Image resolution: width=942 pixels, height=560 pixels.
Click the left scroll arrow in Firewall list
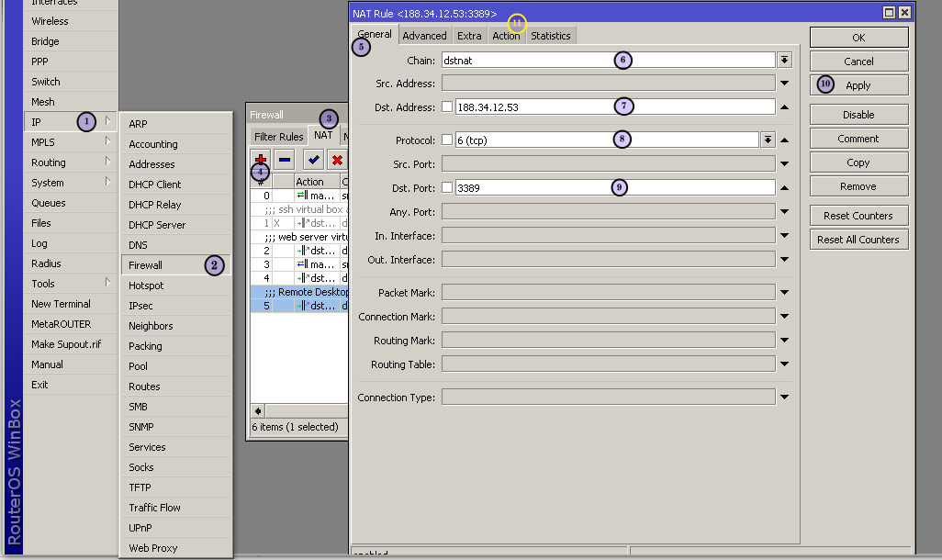258,411
